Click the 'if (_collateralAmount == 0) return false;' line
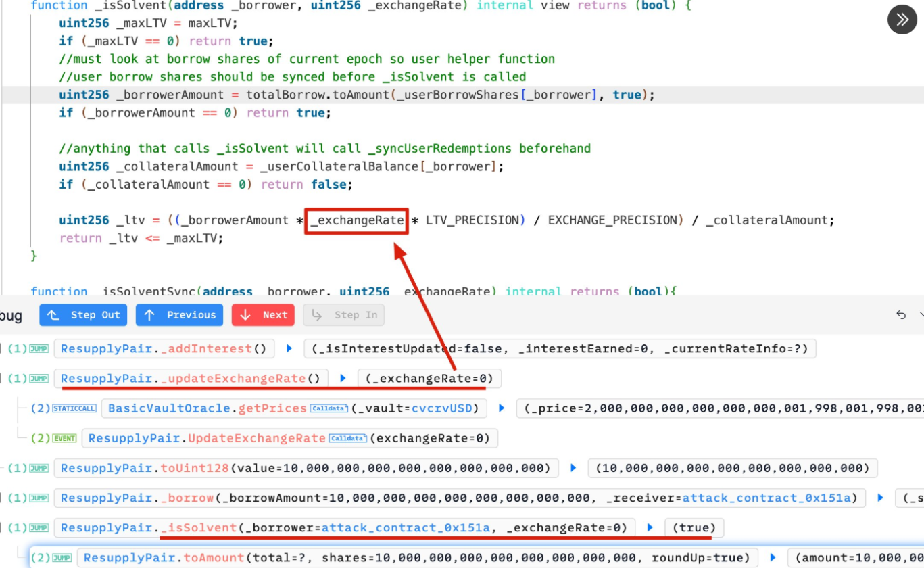Screen dimensions: 924x568 click(x=205, y=185)
